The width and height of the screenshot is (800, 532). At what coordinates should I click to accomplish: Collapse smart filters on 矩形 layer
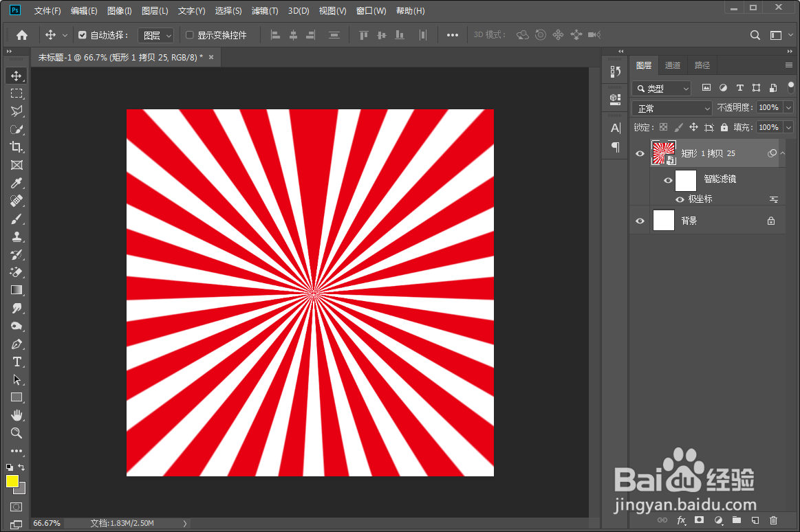[783, 153]
